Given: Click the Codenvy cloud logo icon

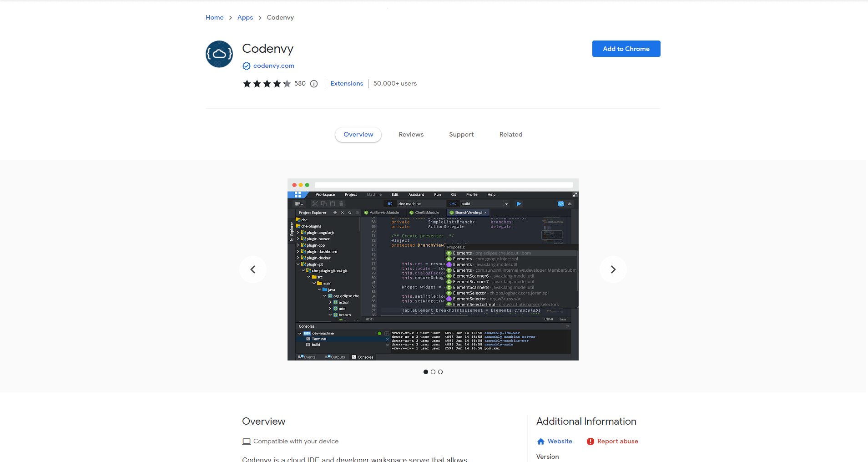Looking at the screenshot, I should click(x=219, y=54).
